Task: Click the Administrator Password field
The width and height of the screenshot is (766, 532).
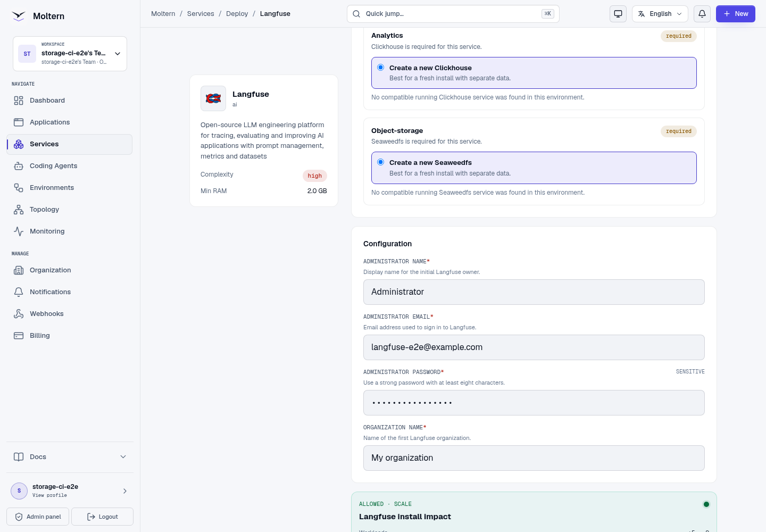Action: [534, 403]
